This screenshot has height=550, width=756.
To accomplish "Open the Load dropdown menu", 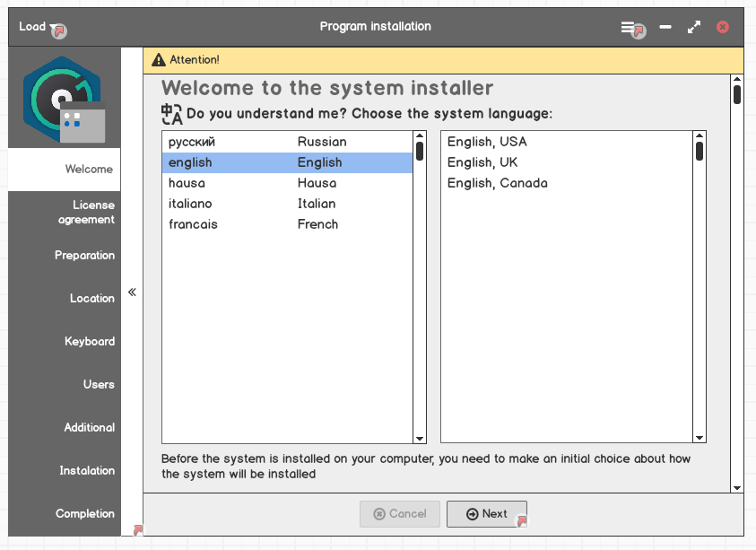I will click(39, 27).
